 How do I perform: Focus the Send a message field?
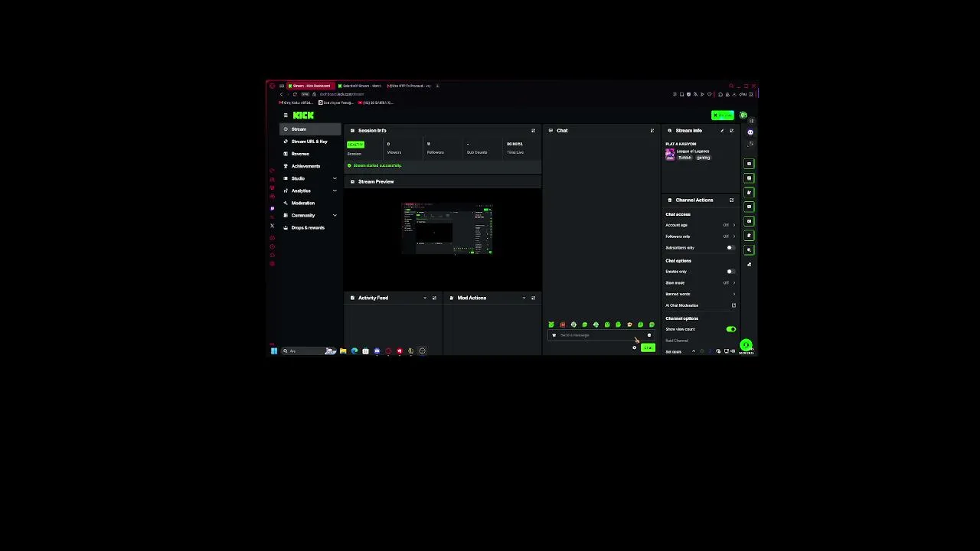click(x=601, y=335)
